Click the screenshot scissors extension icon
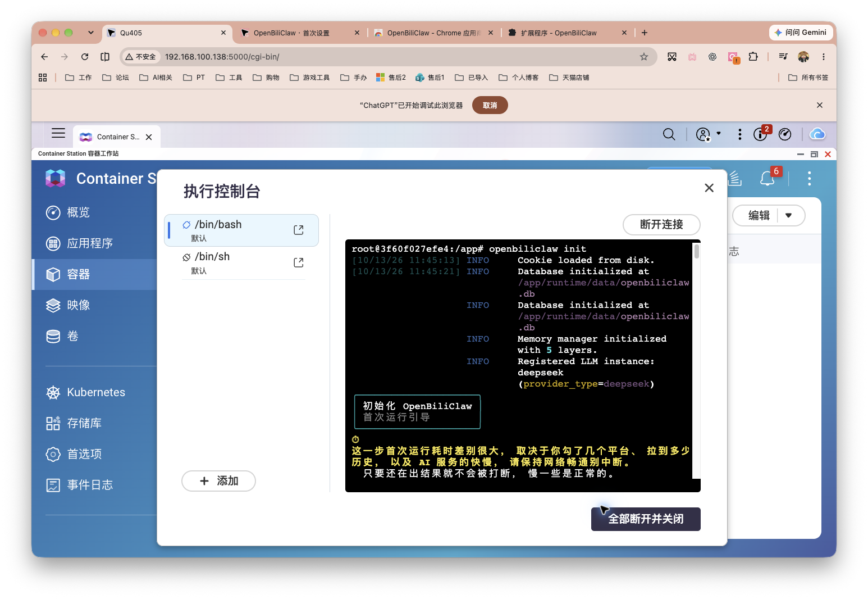868x599 pixels. 672,57
